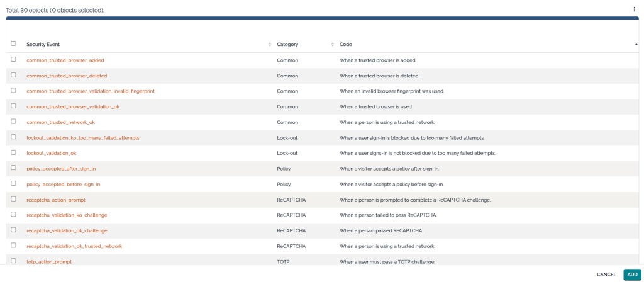Tick the recaptcha_action_prompt row checkbox
This screenshot has height=284, width=644.
[x=13, y=199]
